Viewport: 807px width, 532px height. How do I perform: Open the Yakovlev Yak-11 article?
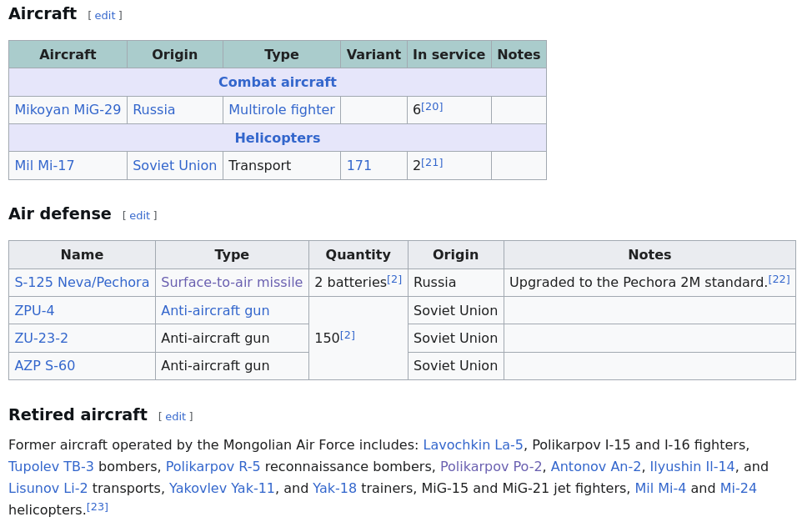pyautogui.click(x=222, y=489)
